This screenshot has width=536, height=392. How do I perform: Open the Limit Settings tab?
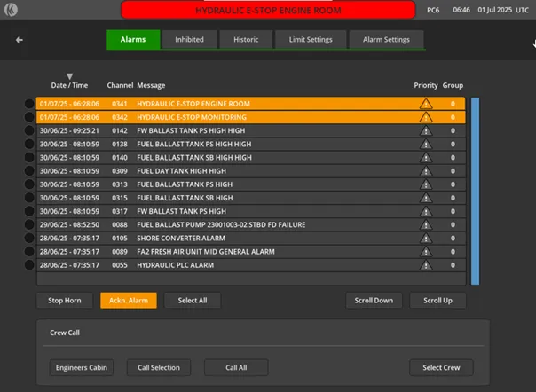(x=311, y=40)
